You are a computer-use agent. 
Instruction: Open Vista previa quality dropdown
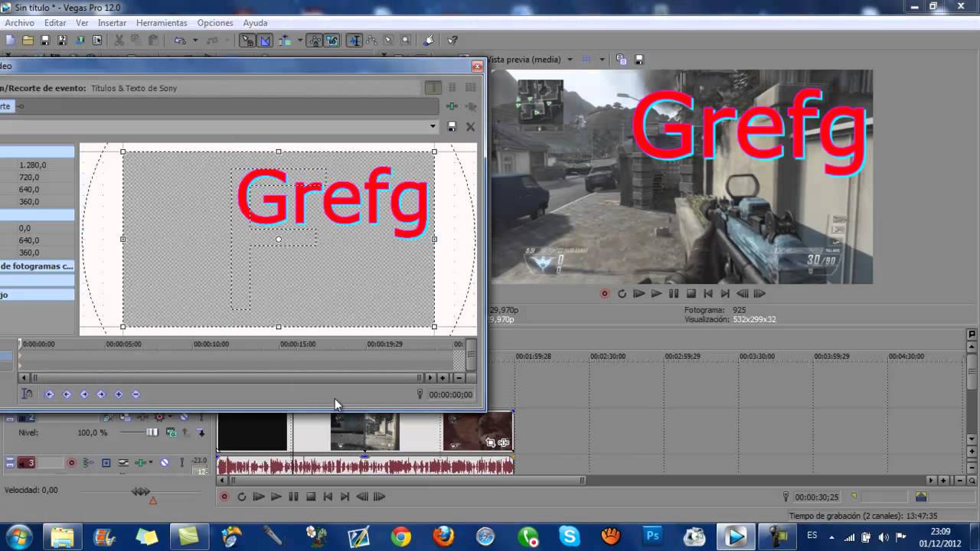pyautogui.click(x=569, y=59)
